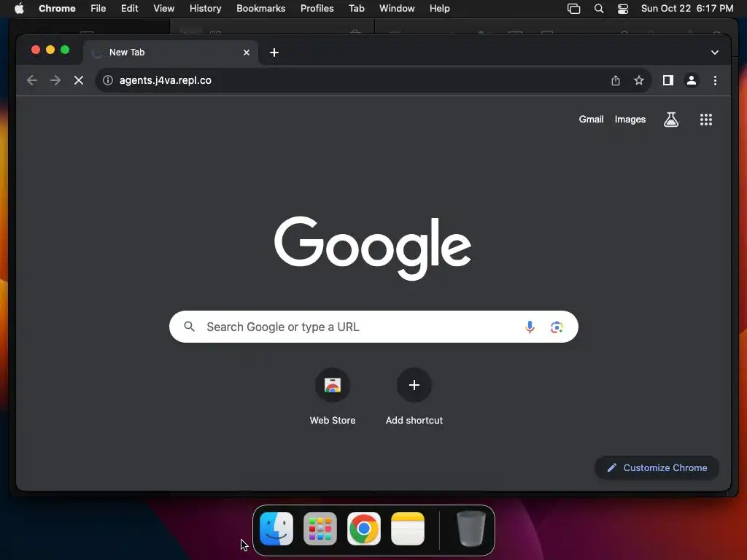Open the View menu
This screenshot has height=560, width=747.
163,9
